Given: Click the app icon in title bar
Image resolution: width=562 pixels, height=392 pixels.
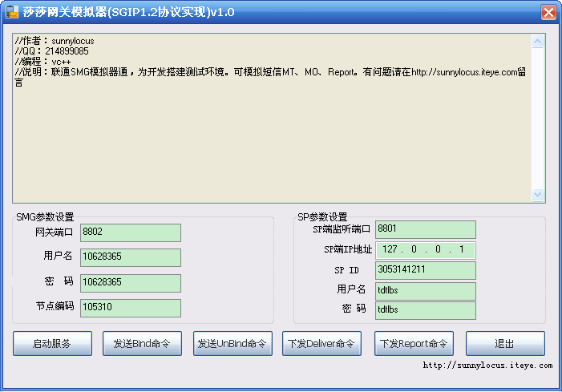Looking at the screenshot, I should coord(12,12).
